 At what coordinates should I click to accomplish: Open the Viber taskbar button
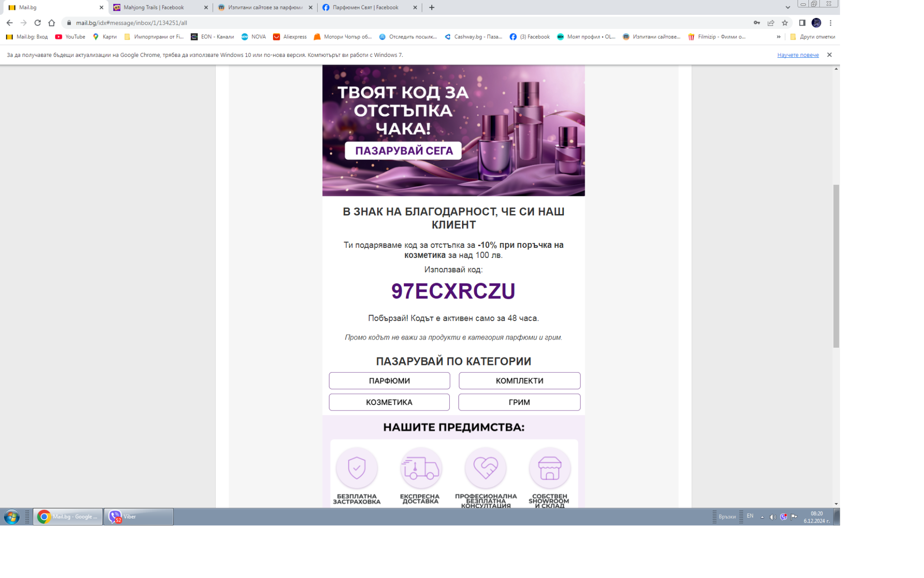tap(139, 517)
